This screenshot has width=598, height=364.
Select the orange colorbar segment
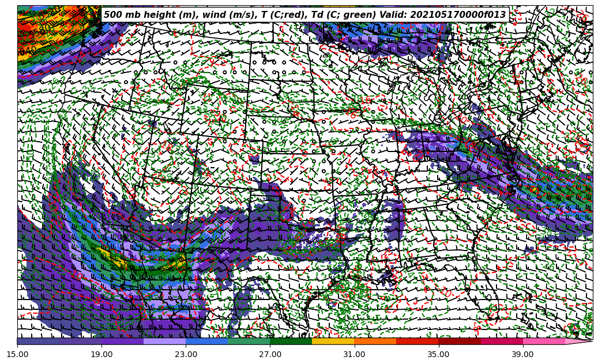375,342
